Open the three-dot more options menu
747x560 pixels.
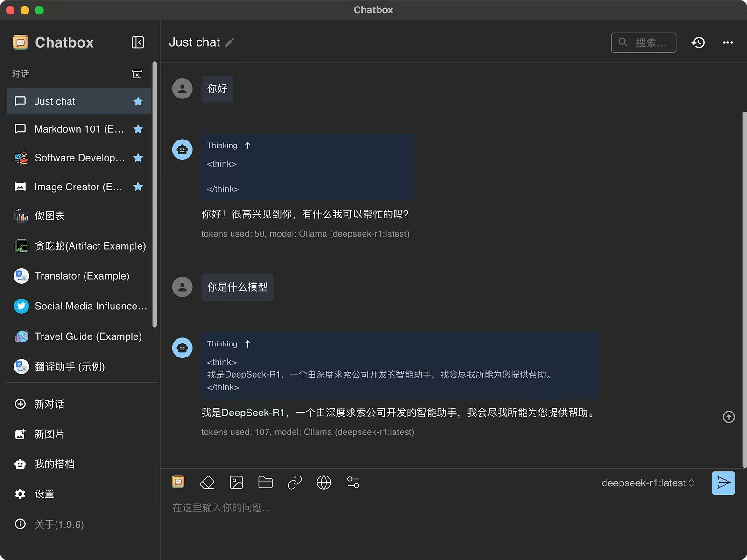(x=727, y=42)
